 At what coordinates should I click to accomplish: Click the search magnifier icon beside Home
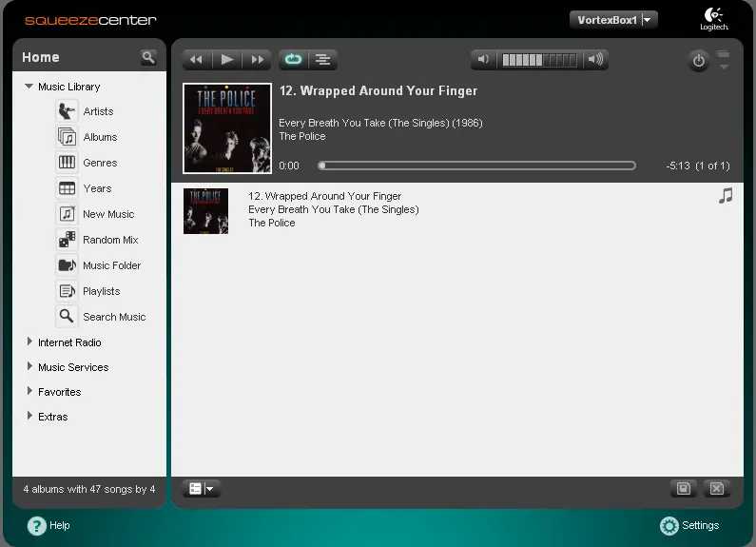pos(148,57)
